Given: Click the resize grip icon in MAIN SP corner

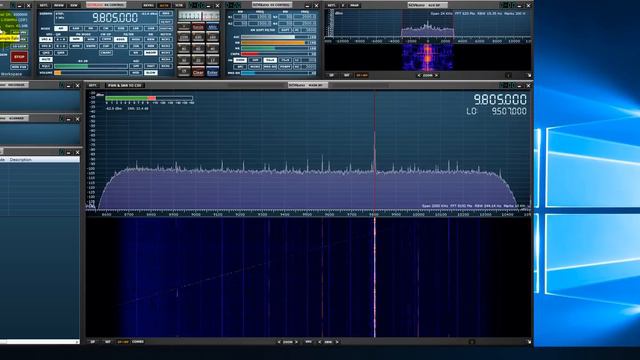Looking at the screenshot, I should [529, 342].
